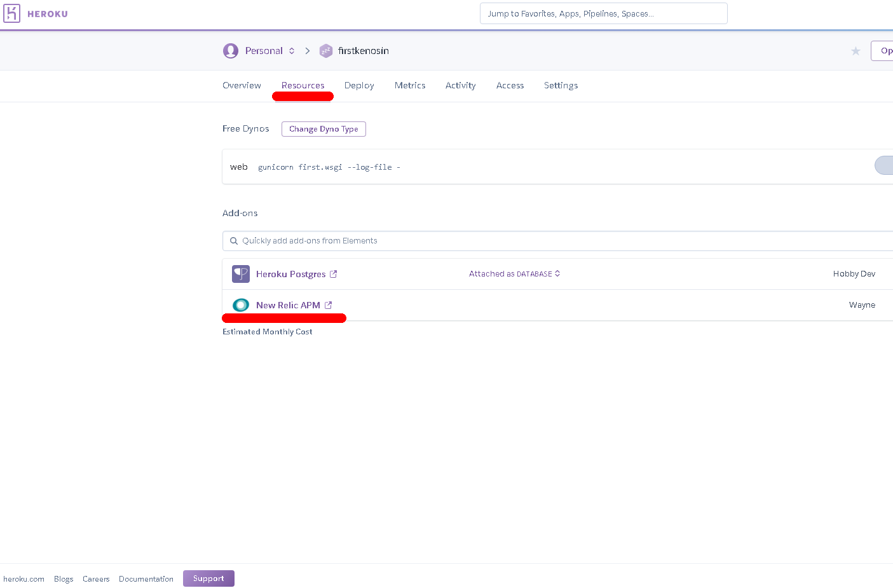Viewport: 893px width, 588px height.
Task: Focus the Quickly add add-ons search box
Action: click(558, 241)
